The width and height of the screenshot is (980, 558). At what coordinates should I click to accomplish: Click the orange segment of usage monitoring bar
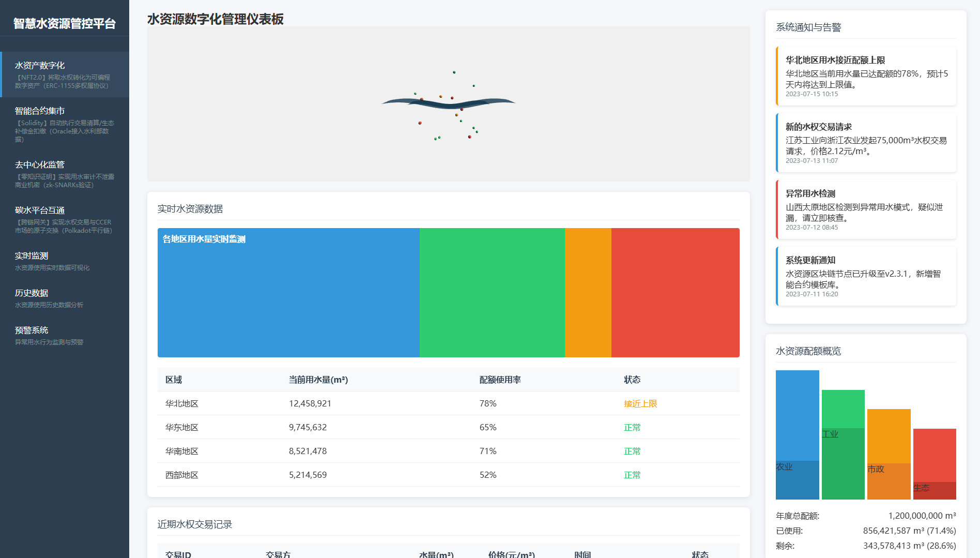pyautogui.click(x=588, y=293)
